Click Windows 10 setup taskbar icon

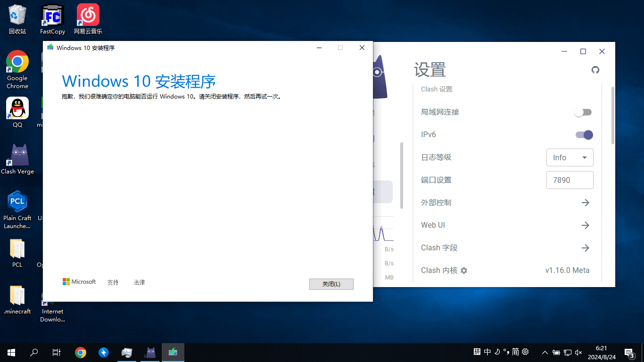tap(173, 353)
